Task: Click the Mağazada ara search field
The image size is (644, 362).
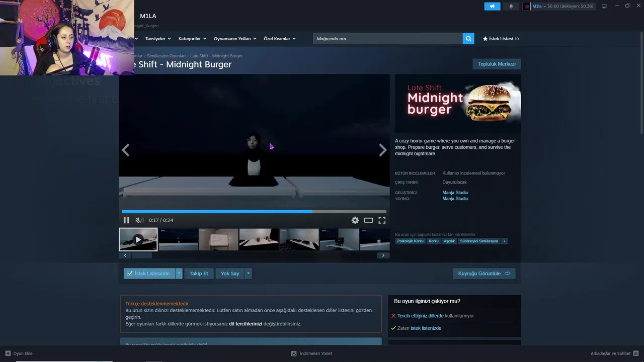Action: (388, 39)
